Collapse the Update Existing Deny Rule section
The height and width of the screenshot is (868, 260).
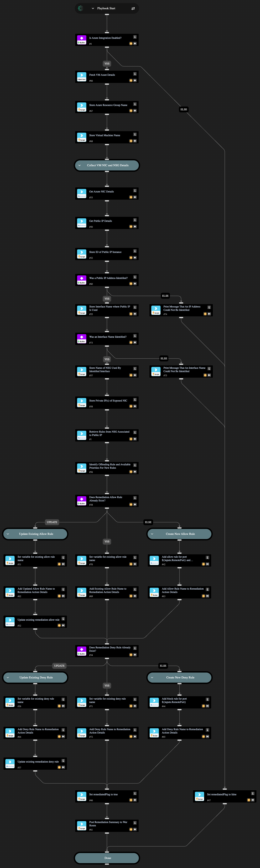[x=8, y=678]
